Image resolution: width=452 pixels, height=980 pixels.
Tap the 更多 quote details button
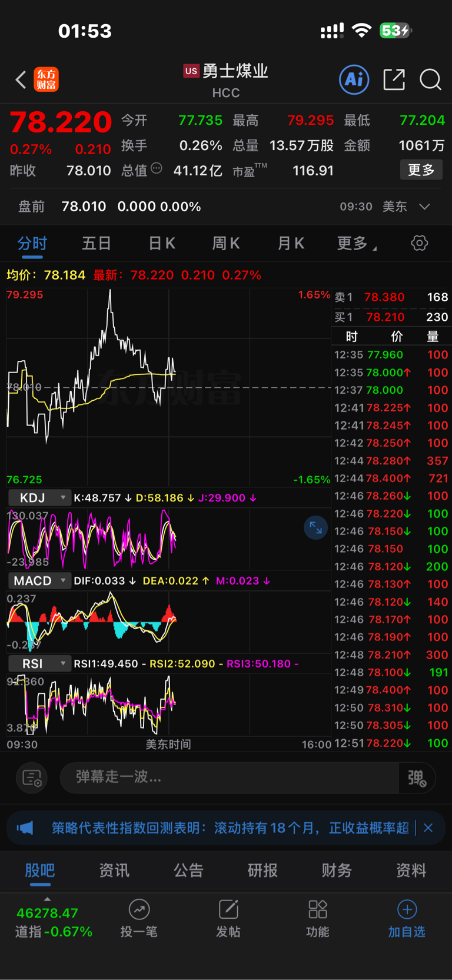421,170
